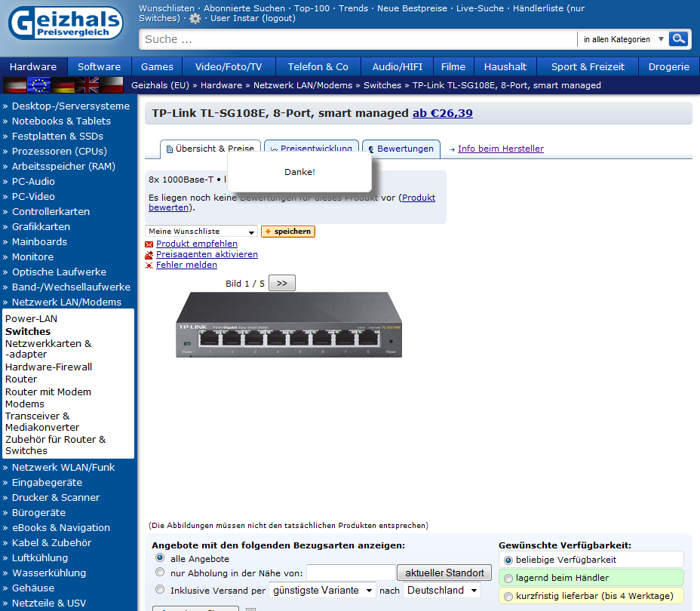
Task: Open the Video/Foto/TV main menu
Action: pyautogui.click(x=229, y=67)
